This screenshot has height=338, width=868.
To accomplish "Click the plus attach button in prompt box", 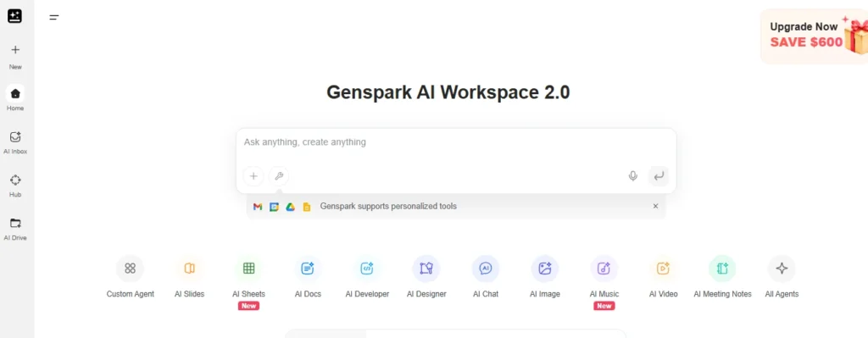I will 253,176.
